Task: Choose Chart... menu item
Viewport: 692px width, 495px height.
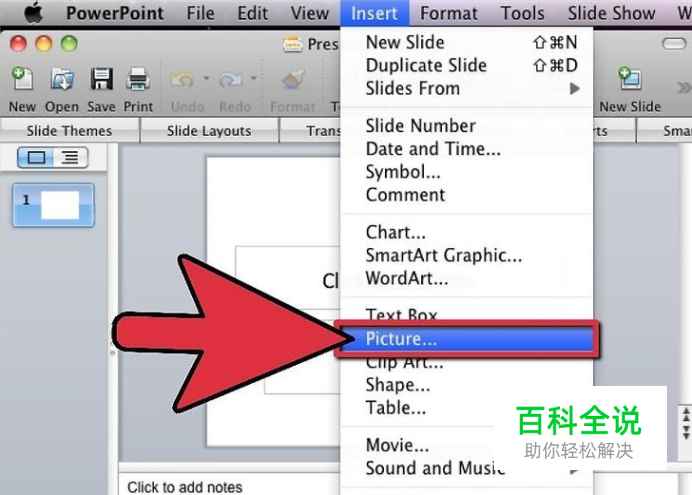Action: coord(467,232)
